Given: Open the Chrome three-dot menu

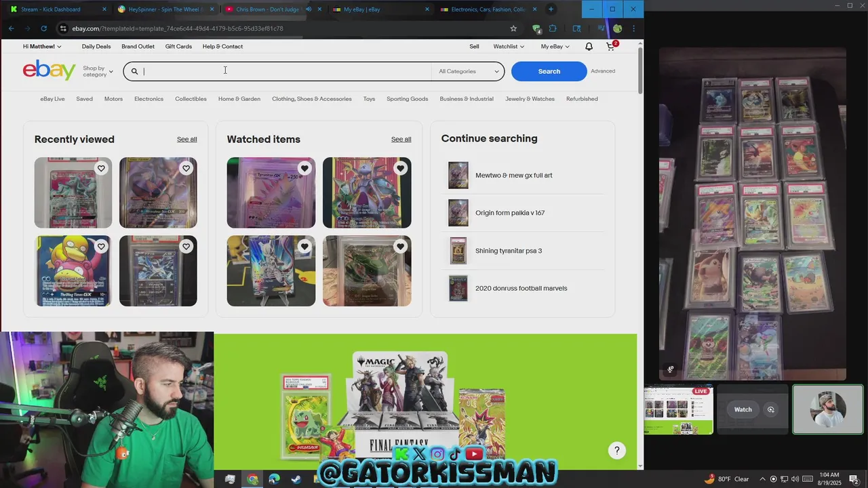Looking at the screenshot, I should (633, 28).
